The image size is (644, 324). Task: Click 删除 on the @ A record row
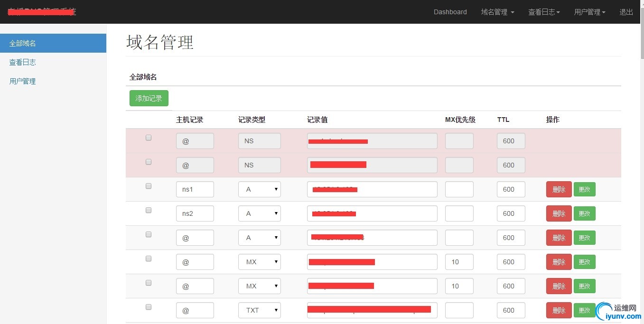pyautogui.click(x=559, y=238)
